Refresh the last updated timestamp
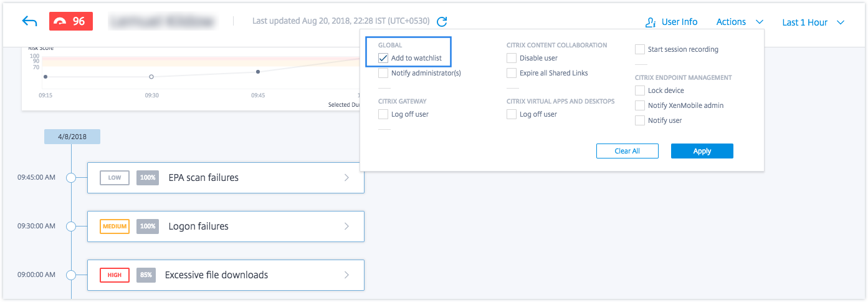The height and width of the screenshot is (302, 868). click(x=442, y=22)
